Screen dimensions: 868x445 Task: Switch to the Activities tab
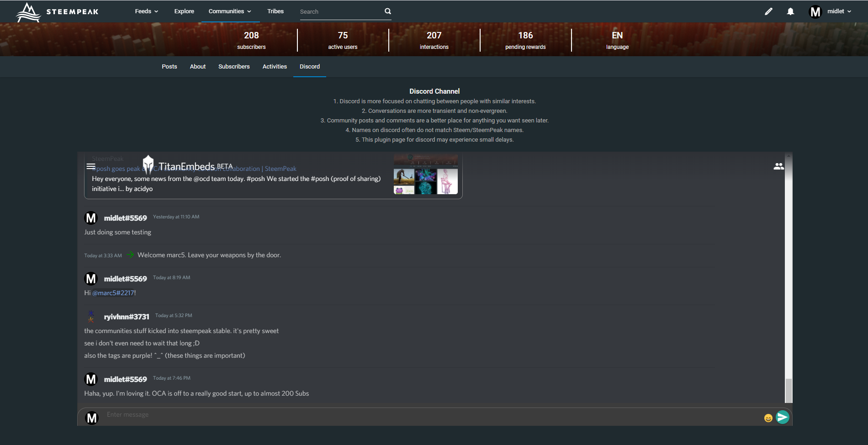click(x=275, y=67)
